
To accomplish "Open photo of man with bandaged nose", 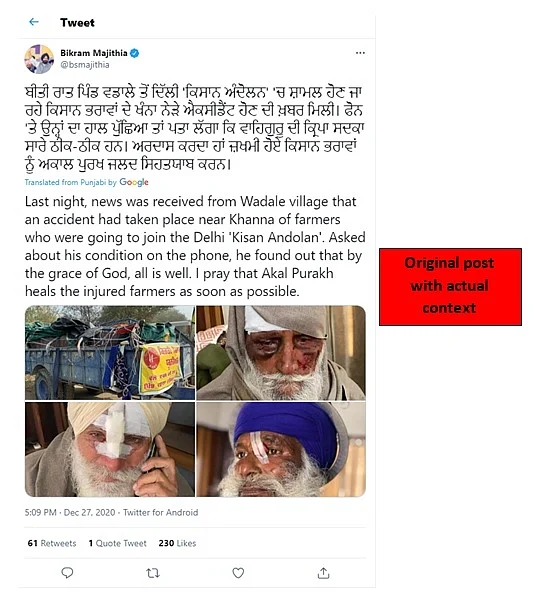I will point(110,449).
